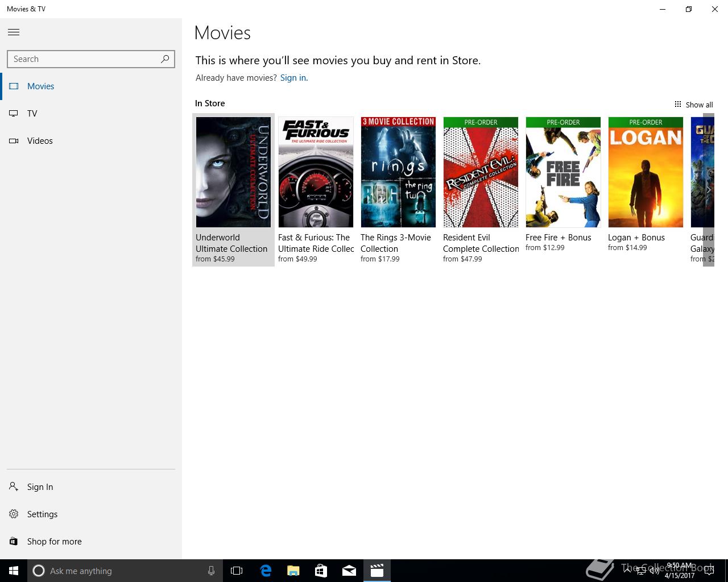Click the 'from $49.99' price
Image resolution: width=728 pixels, height=582 pixels.
(x=297, y=259)
